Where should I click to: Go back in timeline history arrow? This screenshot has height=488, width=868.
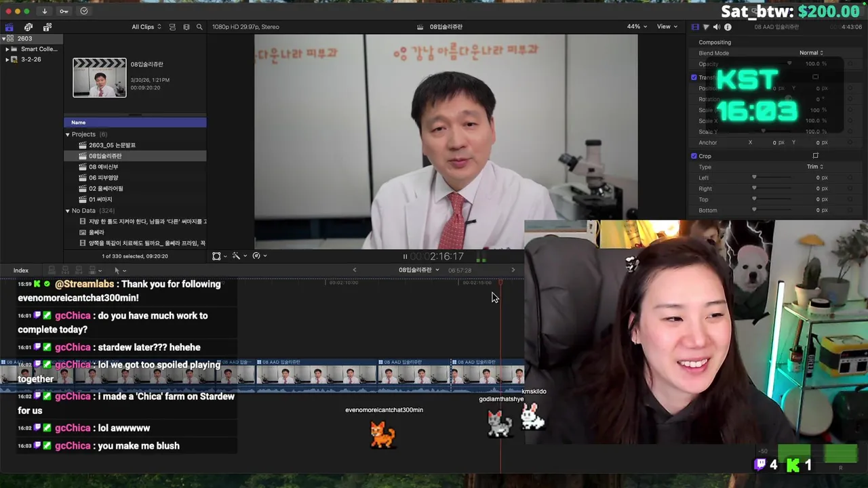click(354, 270)
